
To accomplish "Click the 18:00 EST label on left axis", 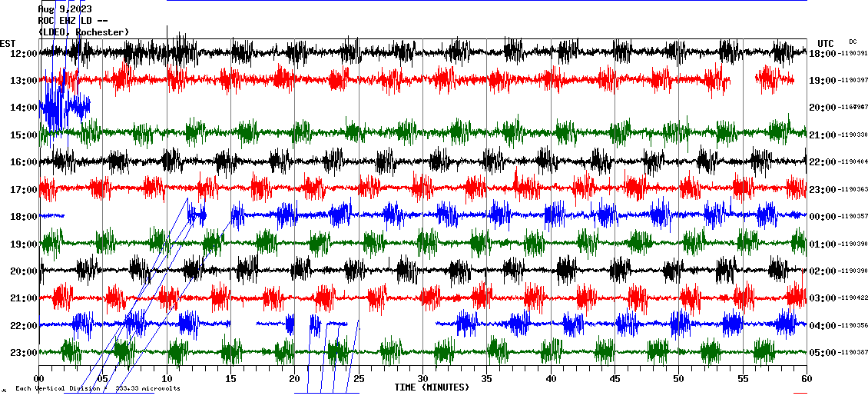I will (24, 217).
